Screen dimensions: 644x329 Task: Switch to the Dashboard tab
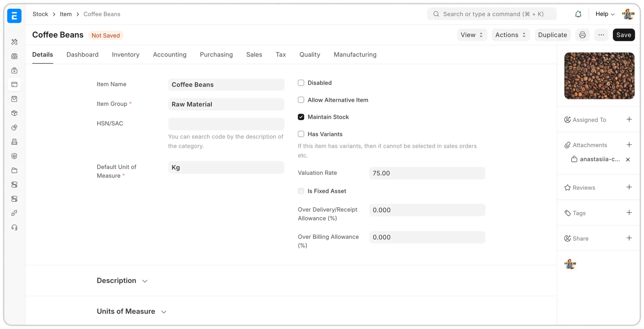click(x=83, y=54)
